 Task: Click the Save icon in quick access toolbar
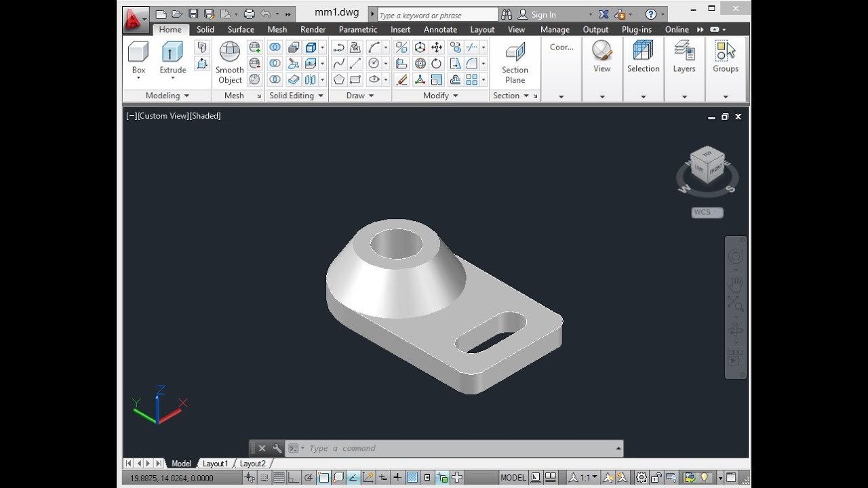point(193,14)
